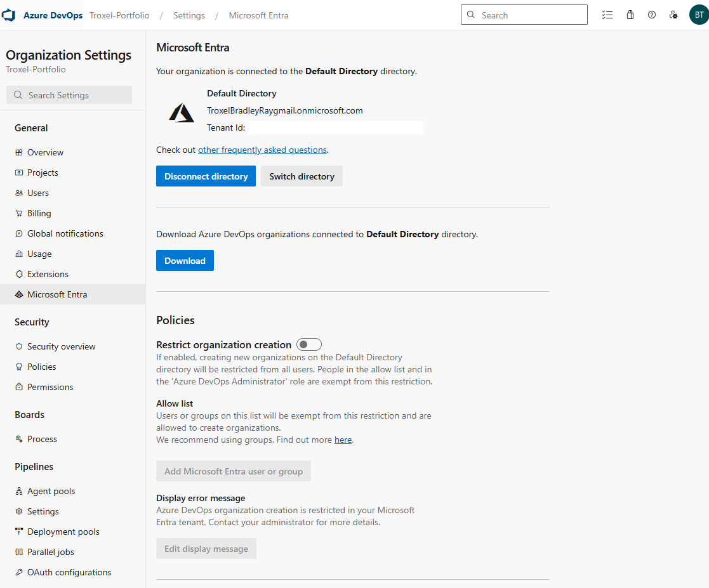Open other frequently asked questions link
Image resolution: width=709 pixels, height=588 pixels.
(x=262, y=150)
